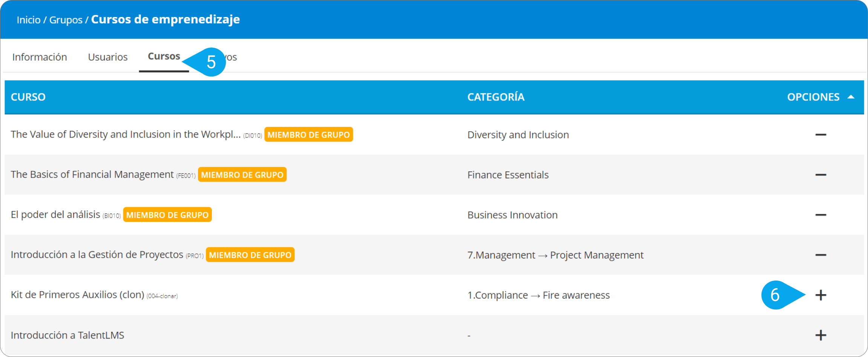Open El poder del análisis course
Image resolution: width=868 pixels, height=357 pixels.
(55, 215)
